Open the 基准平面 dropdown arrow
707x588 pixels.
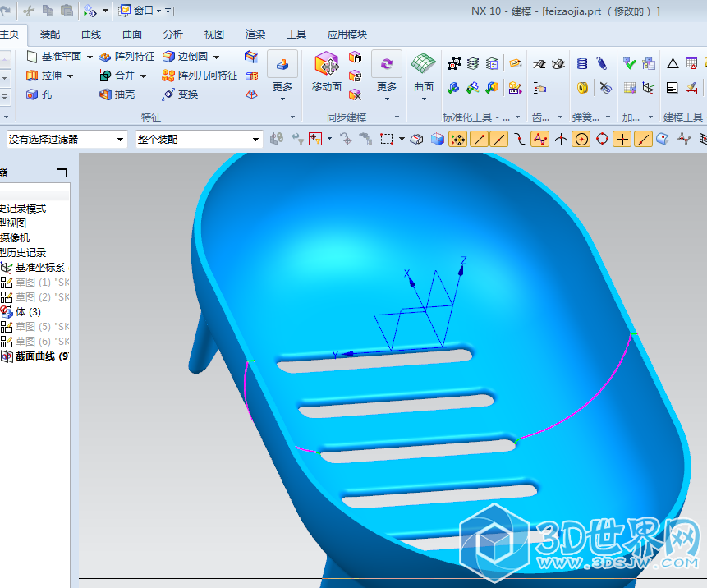[x=90, y=57]
